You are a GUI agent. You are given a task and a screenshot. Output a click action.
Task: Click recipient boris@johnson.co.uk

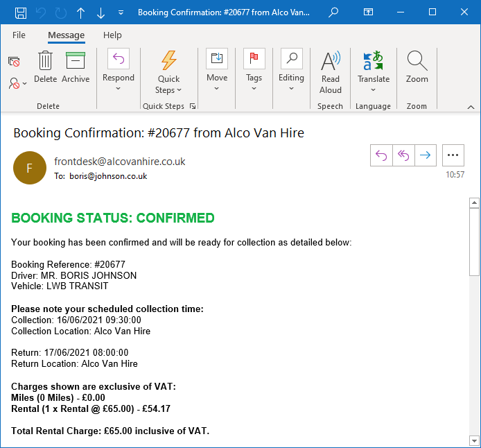coord(108,176)
